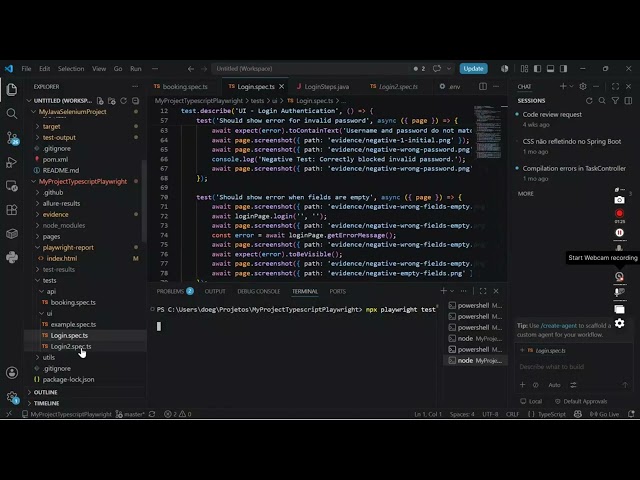This screenshot has height=480, width=640.
Task: Refresh the Explorer tree
Action: point(124,100)
